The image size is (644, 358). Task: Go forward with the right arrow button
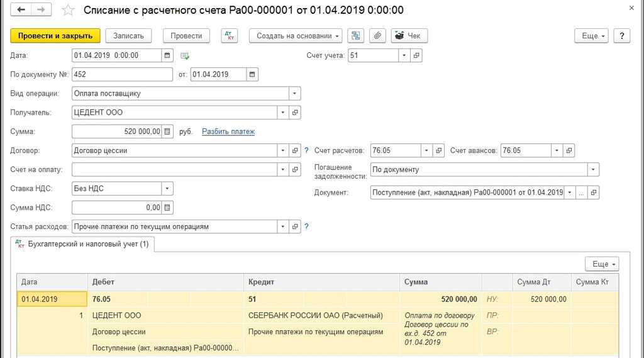click(x=41, y=9)
